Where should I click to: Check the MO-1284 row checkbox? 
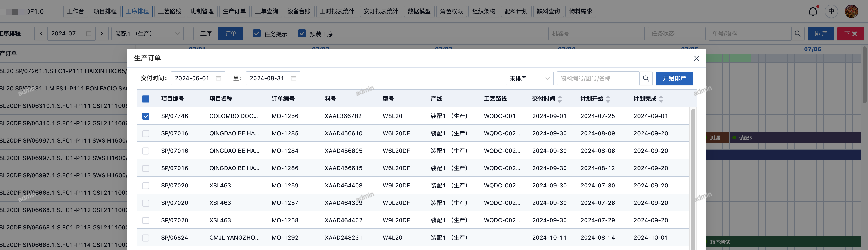coord(145,151)
